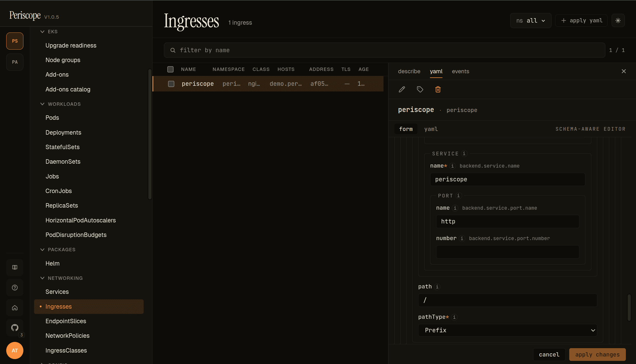This screenshot has height=364, width=636.
Task: Open the ns all namespace dropdown
Action: click(x=531, y=21)
